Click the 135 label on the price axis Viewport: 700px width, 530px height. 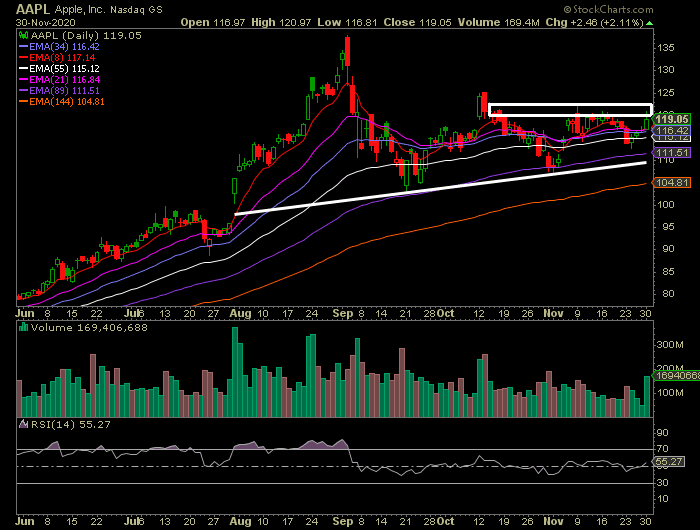tap(666, 47)
